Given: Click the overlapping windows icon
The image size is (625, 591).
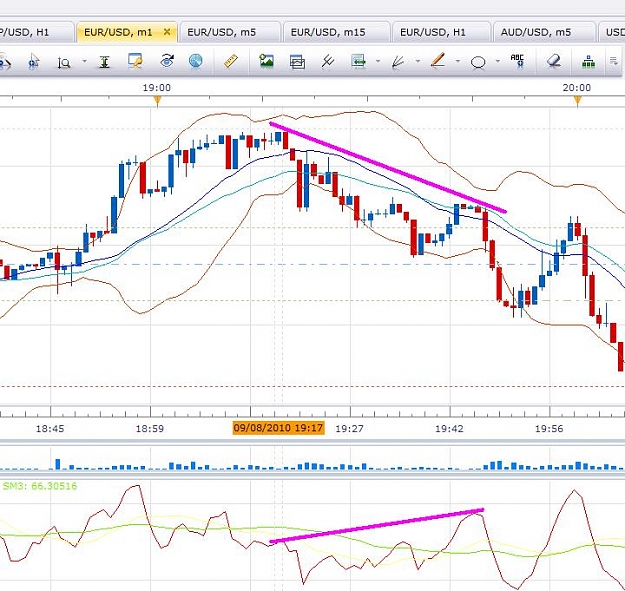Looking at the screenshot, I should (297, 62).
